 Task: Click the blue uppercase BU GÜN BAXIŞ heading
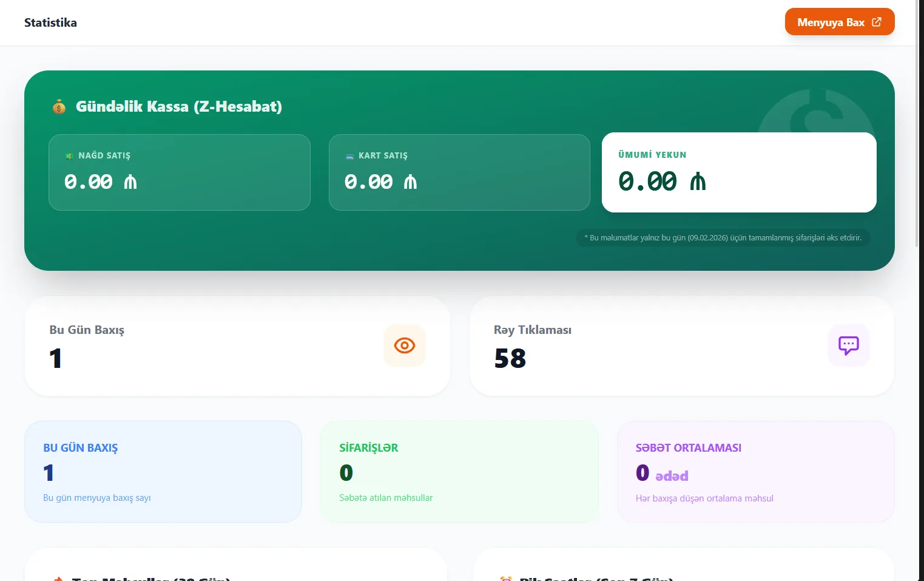(x=81, y=448)
